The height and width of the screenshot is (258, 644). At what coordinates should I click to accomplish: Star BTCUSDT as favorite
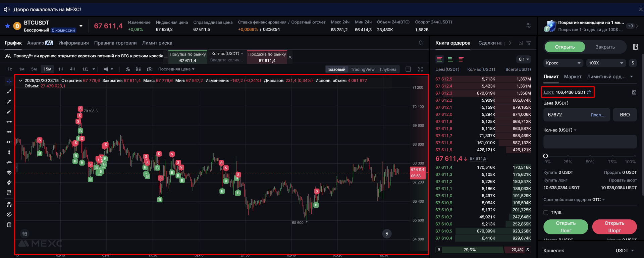7,26
